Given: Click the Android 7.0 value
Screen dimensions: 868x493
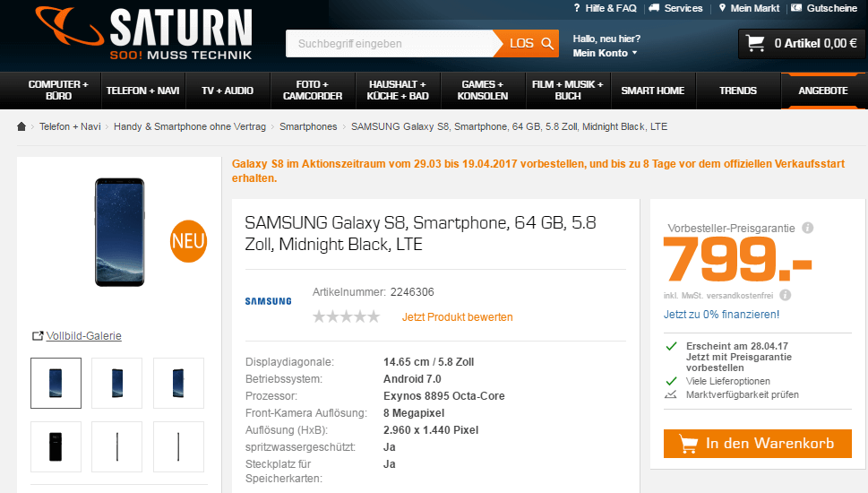Looking at the screenshot, I should (412, 379).
